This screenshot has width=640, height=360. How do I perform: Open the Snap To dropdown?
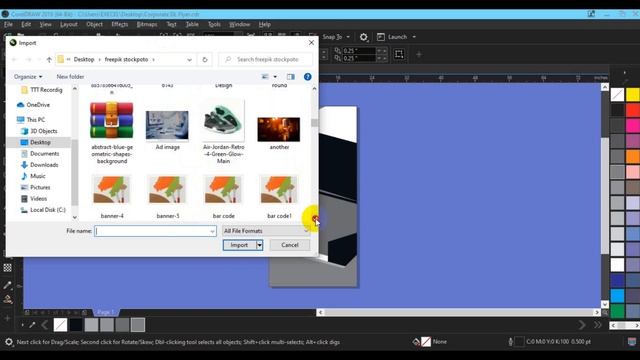click(x=336, y=37)
